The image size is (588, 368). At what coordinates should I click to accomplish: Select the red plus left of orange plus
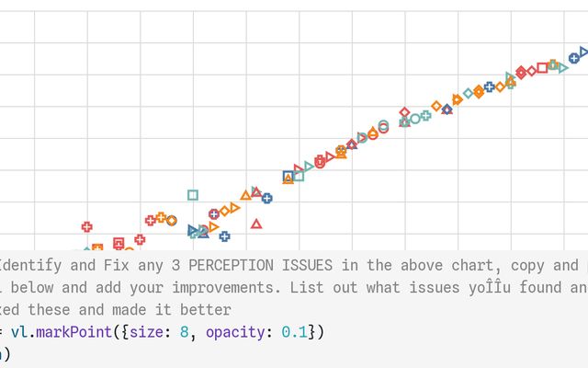151,220
